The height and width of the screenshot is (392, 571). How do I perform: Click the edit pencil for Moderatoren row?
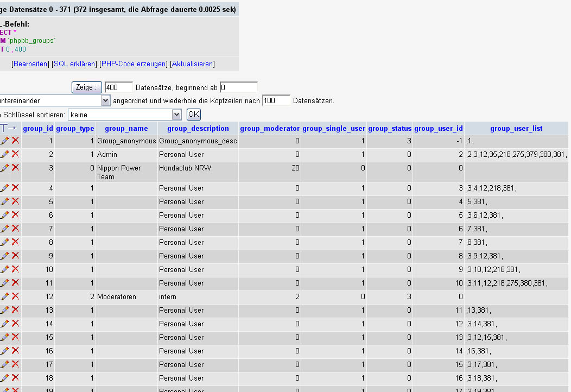[4, 296]
